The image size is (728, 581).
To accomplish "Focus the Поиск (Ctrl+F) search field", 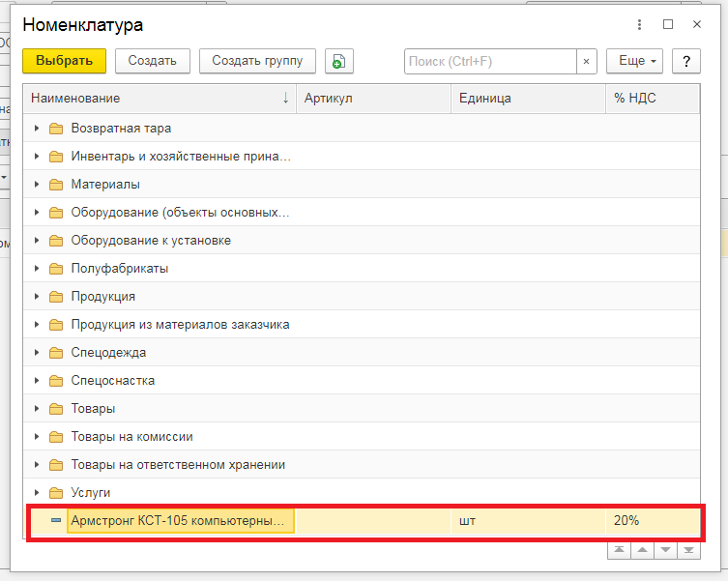I will (490, 61).
